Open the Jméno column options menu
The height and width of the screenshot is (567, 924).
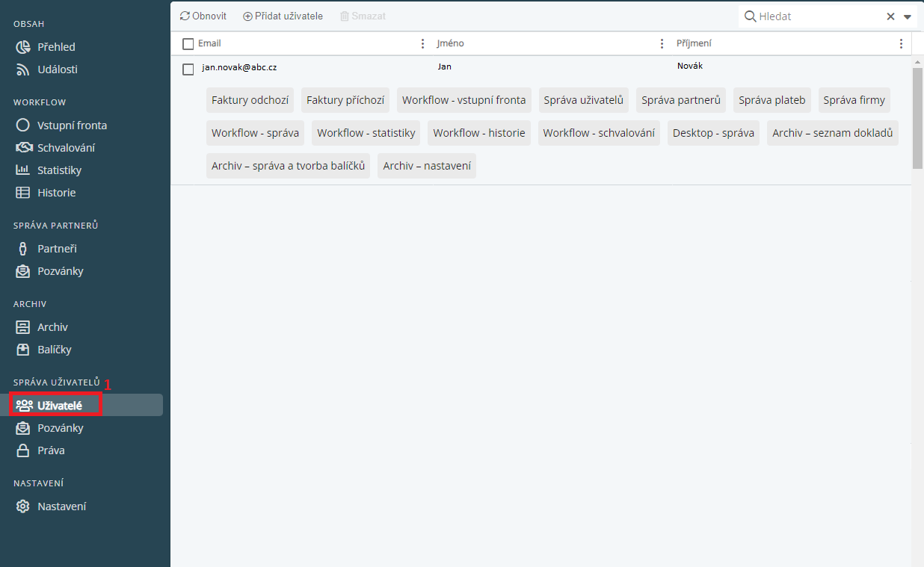(x=662, y=44)
